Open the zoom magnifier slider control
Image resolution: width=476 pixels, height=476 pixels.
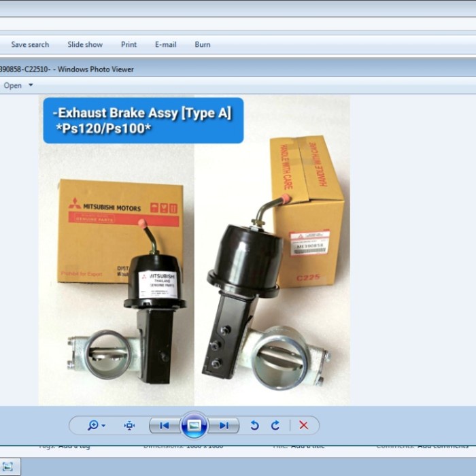[96, 426]
